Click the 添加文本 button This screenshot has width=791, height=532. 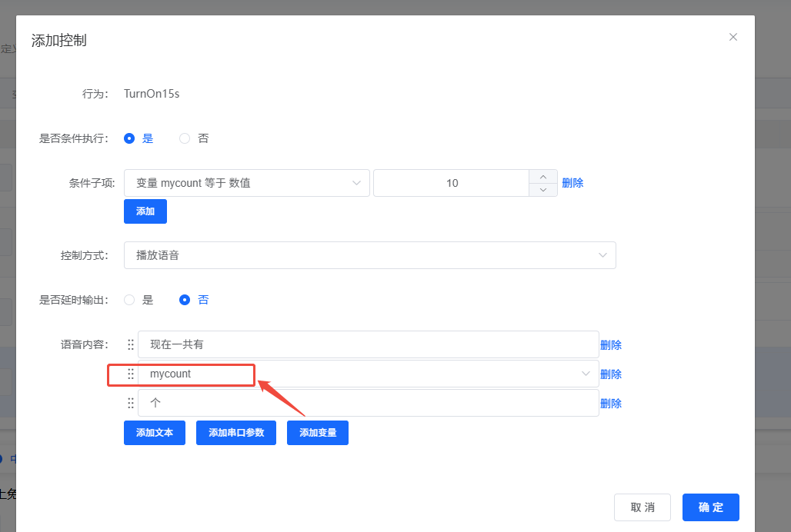pyautogui.click(x=155, y=433)
